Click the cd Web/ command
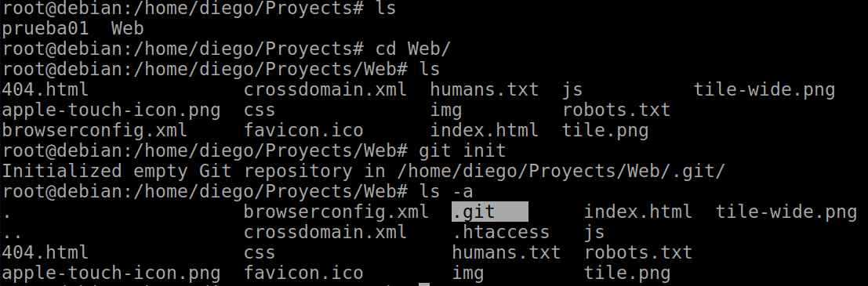Viewport: 868px width, 286px height. [413, 49]
